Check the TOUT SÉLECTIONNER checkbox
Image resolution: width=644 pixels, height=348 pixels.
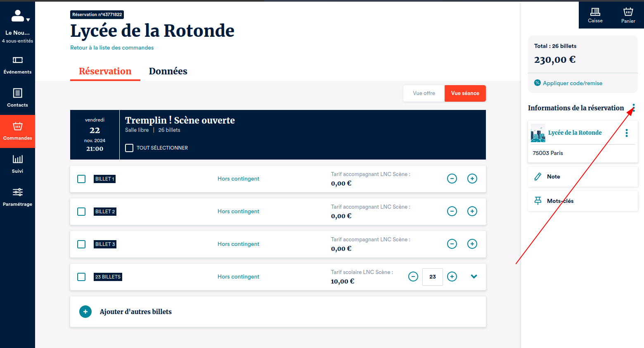click(x=129, y=148)
